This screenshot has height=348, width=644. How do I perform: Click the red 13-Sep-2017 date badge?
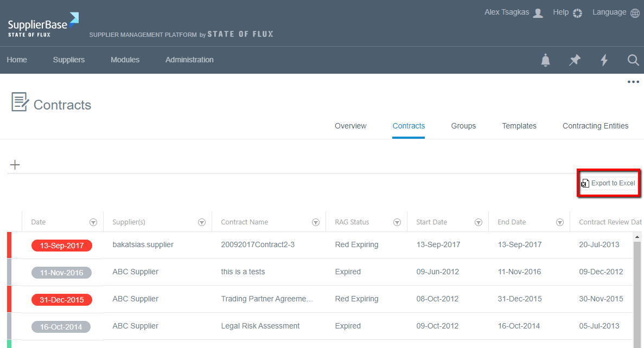(62, 246)
